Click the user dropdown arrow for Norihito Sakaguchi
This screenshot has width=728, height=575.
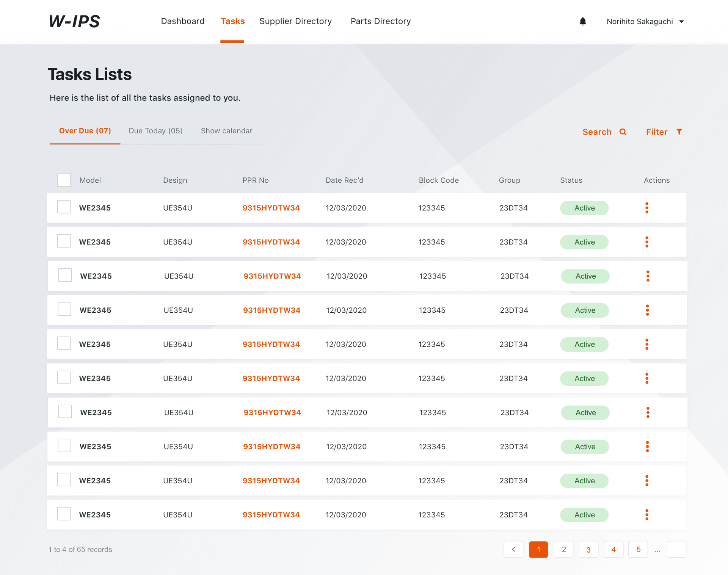[682, 21]
